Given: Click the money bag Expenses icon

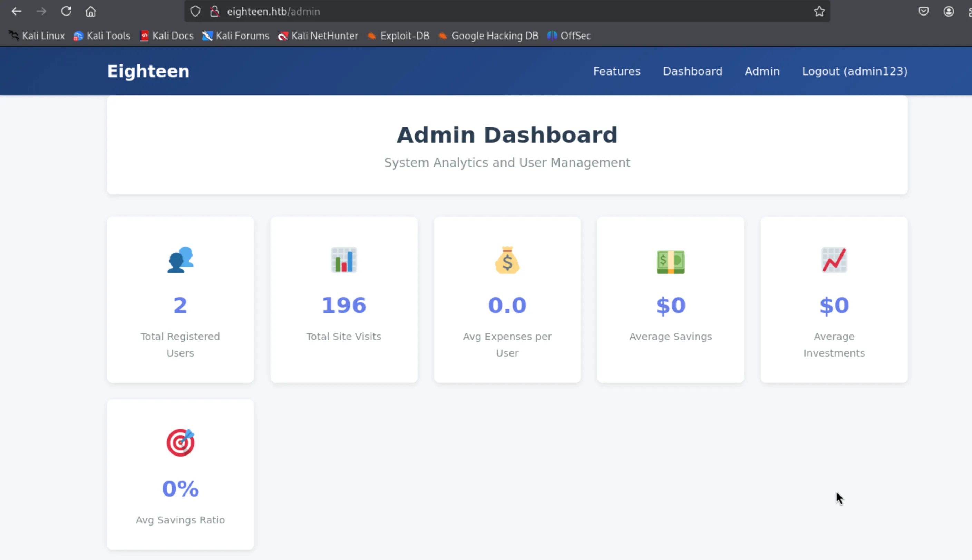Looking at the screenshot, I should coord(507,260).
